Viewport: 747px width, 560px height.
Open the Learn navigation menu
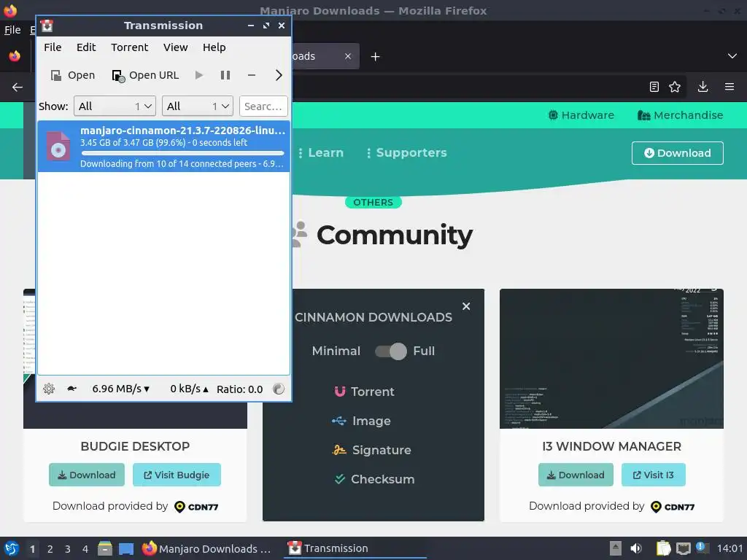pyautogui.click(x=321, y=153)
